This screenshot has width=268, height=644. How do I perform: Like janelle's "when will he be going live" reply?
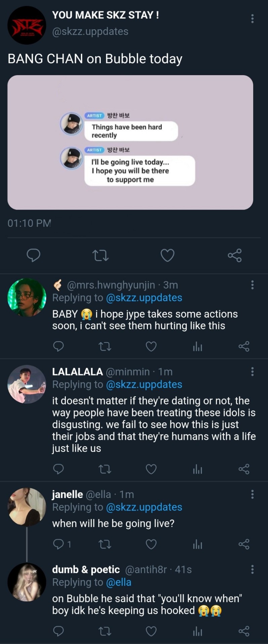(151, 544)
